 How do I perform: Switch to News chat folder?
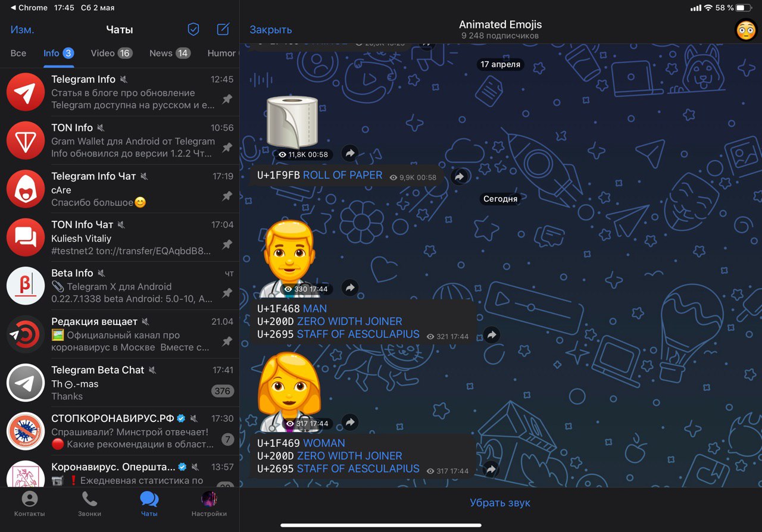(170, 53)
